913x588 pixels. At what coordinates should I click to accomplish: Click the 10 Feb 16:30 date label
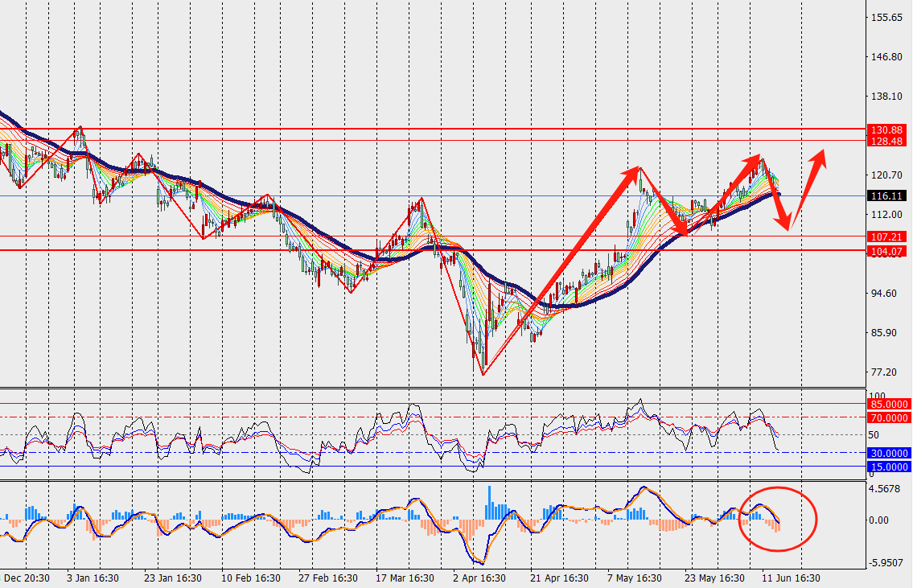pos(251,578)
